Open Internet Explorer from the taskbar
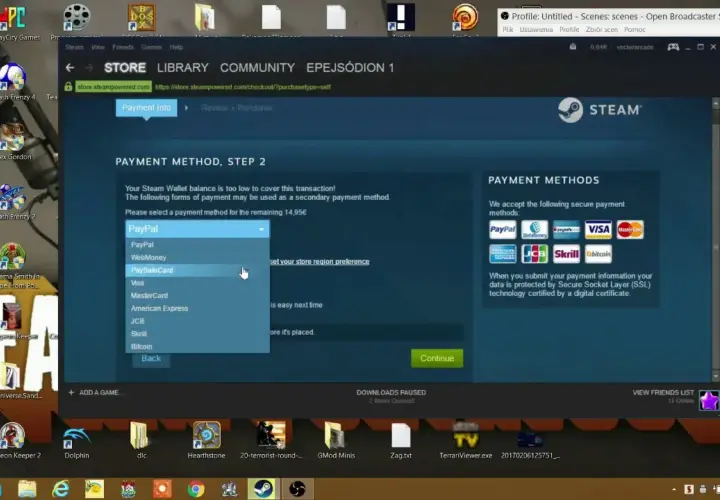Screen dimensions: 720x500 [61, 489]
